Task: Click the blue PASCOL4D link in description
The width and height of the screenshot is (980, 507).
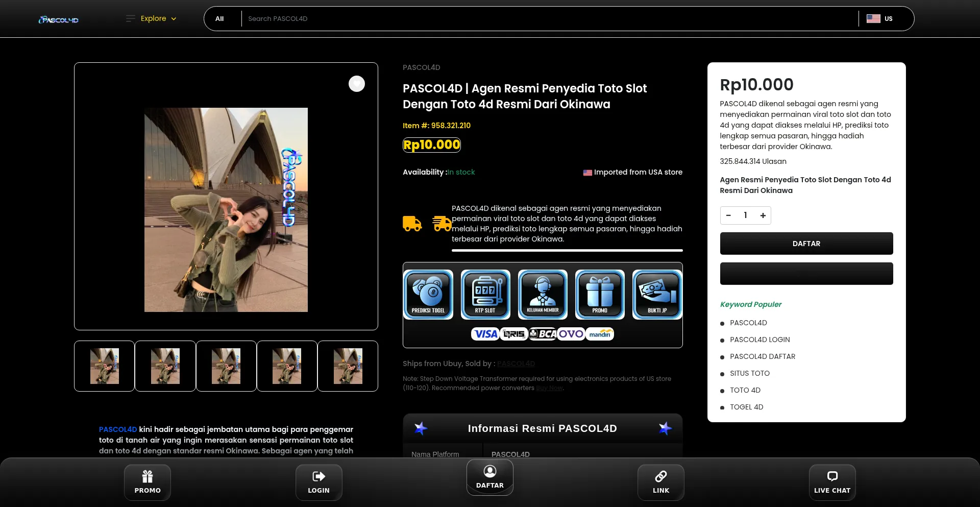Action: tap(118, 429)
